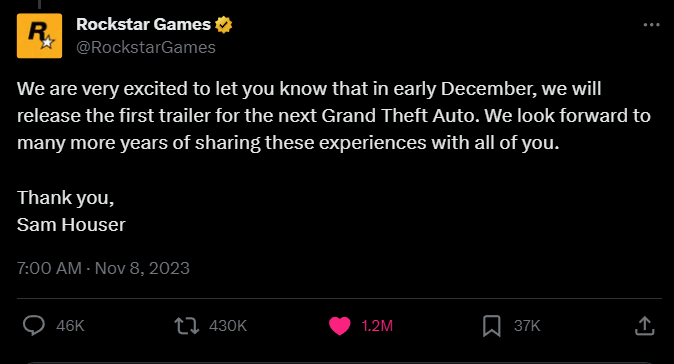Screen dimensions: 674x364
Task: Open the Rockstar Games logo avatar
Action: click(x=40, y=36)
